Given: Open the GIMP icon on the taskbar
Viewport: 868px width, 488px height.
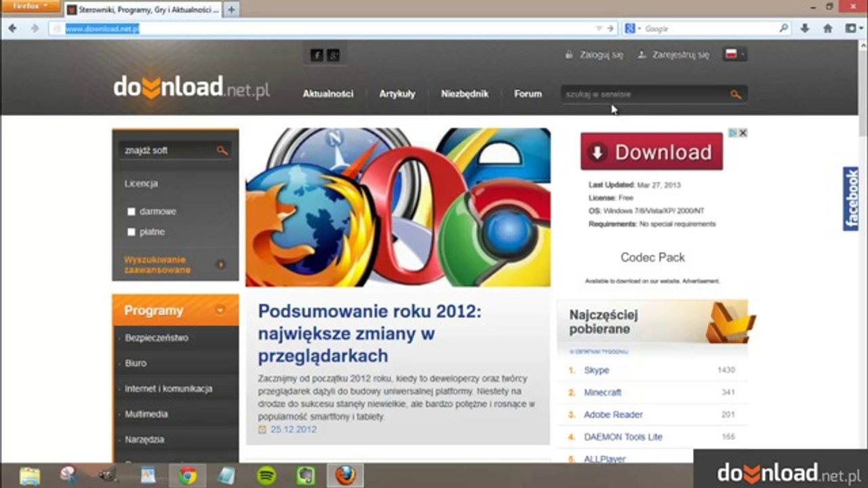Looking at the screenshot, I should [x=108, y=476].
